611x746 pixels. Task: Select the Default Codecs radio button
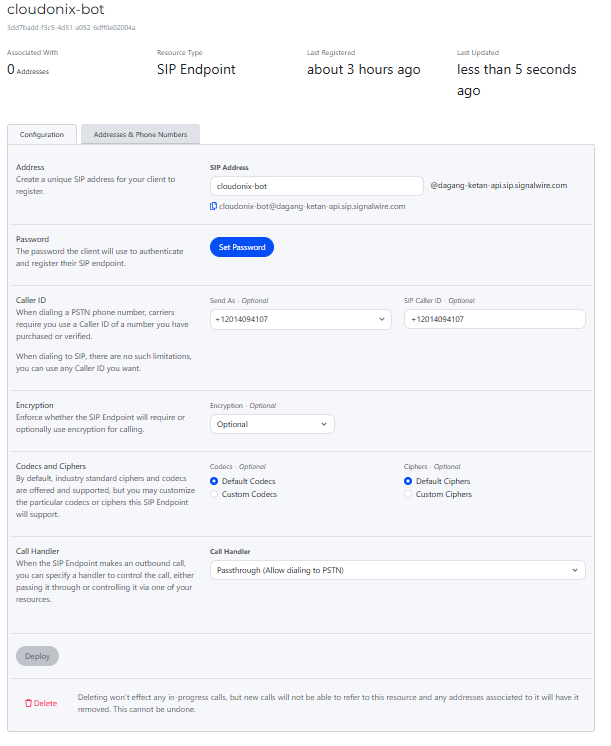tap(214, 481)
